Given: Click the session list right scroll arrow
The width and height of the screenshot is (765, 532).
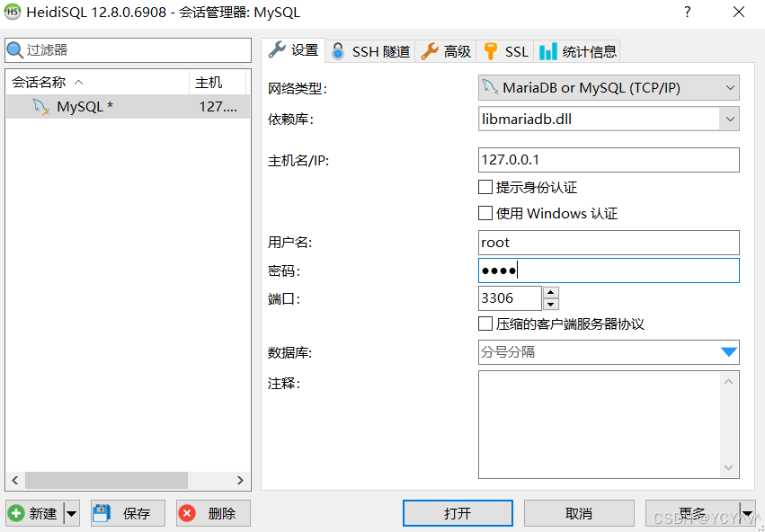Looking at the screenshot, I should (x=240, y=480).
